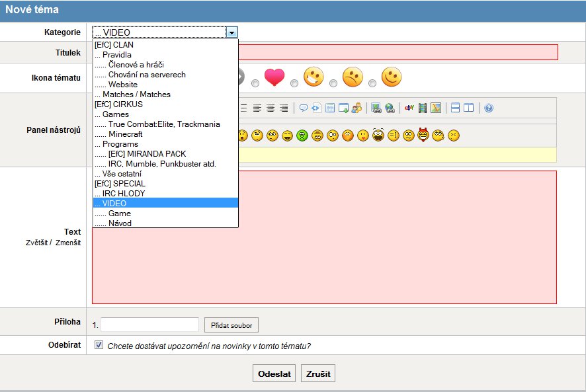Image resolution: width=586 pixels, height=392 pixels.
Task: Insert video using film strip icon
Action: (x=423, y=108)
